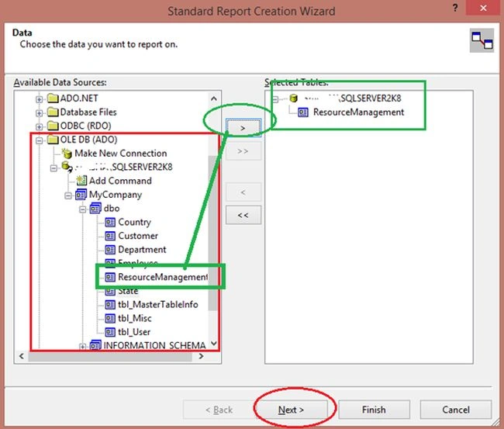
Task: Click the Make New Connection icon
Action: pyautogui.click(x=67, y=154)
